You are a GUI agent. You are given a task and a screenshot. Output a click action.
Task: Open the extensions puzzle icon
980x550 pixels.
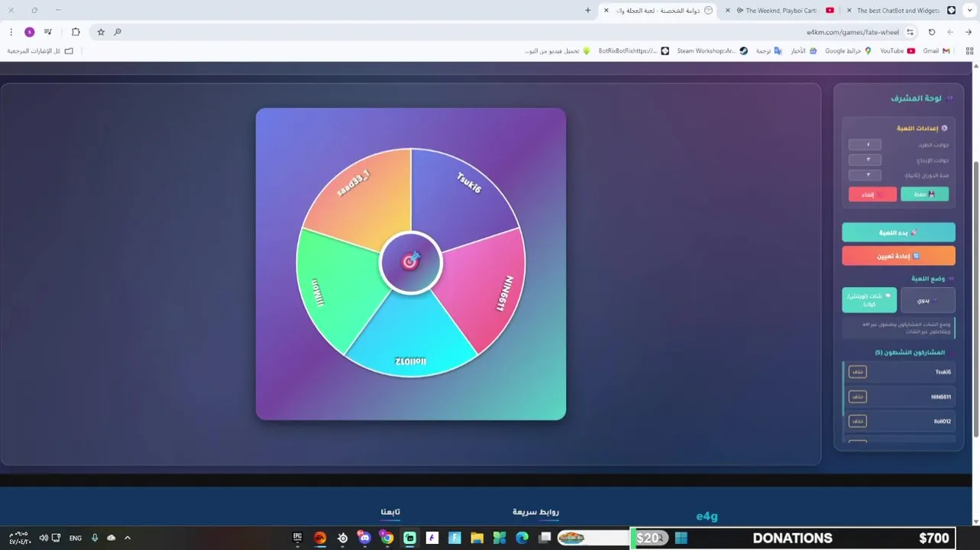coord(76,32)
